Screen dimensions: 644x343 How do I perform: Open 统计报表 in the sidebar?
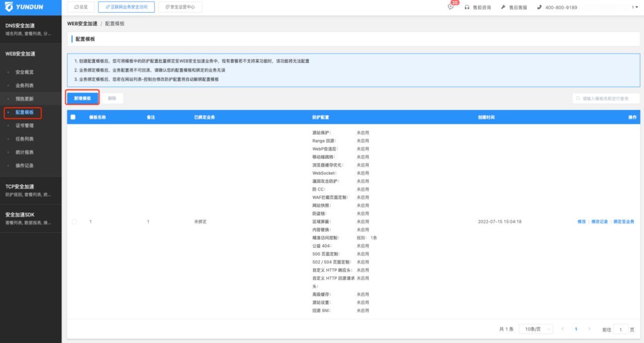(25, 152)
